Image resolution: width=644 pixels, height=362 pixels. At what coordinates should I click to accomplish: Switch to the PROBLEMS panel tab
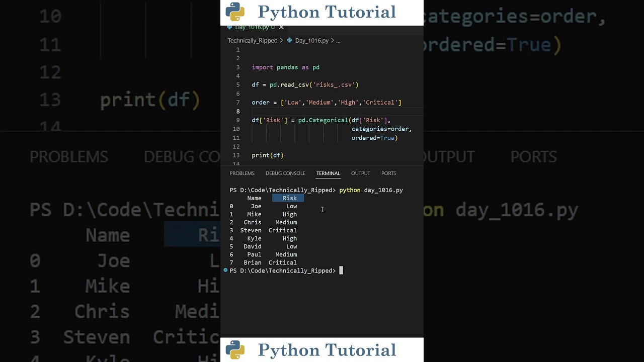click(242, 173)
